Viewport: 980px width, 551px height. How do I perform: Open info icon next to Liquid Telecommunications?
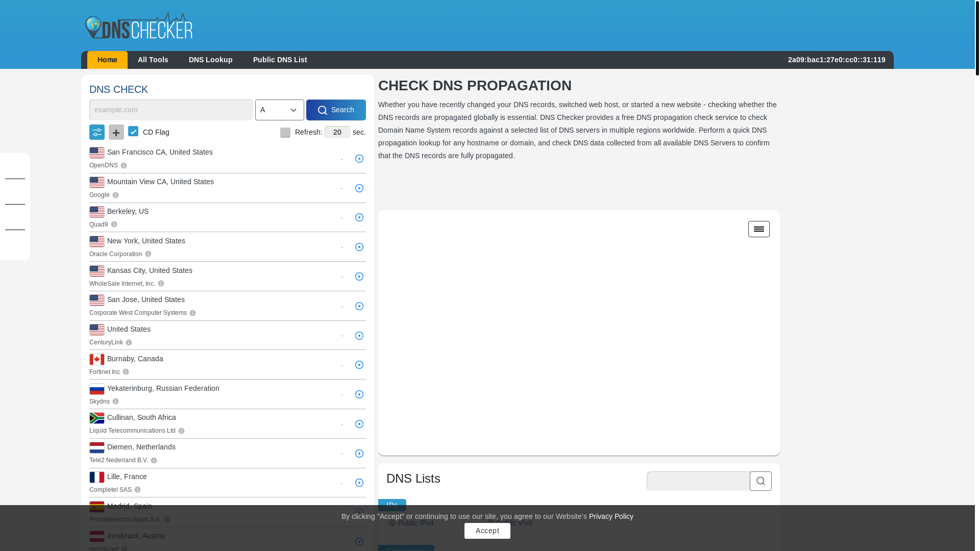point(181,431)
